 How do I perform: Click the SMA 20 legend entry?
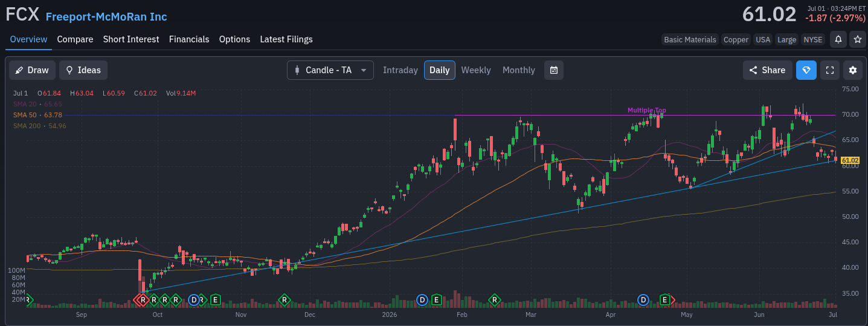[37, 104]
